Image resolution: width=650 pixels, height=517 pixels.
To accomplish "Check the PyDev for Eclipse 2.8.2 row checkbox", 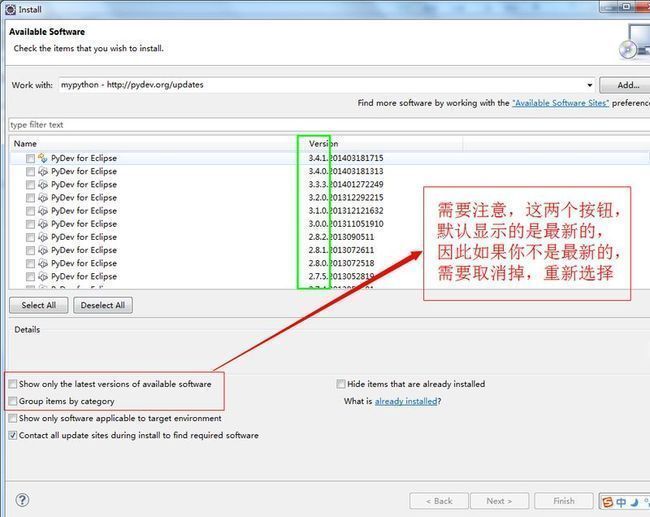I will pos(30,237).
